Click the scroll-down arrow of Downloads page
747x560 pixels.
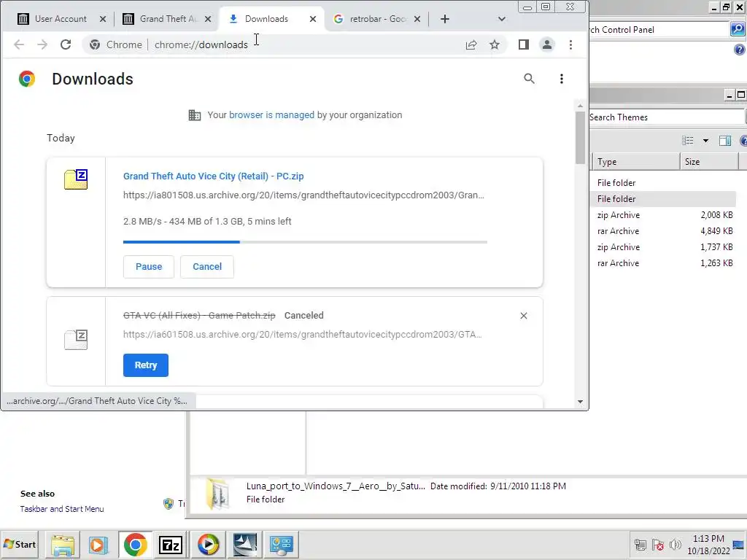click(580, 402)
